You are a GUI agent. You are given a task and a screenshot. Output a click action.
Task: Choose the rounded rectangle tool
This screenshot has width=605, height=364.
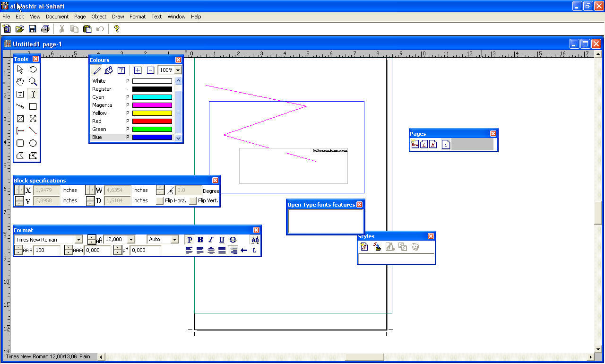(x=20, y=143)
